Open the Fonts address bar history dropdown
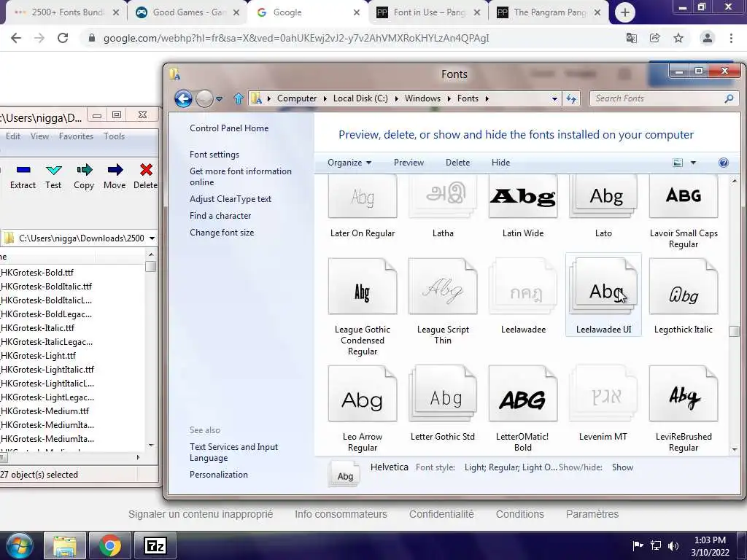This screenshot has width=747, height=560. 554,98
